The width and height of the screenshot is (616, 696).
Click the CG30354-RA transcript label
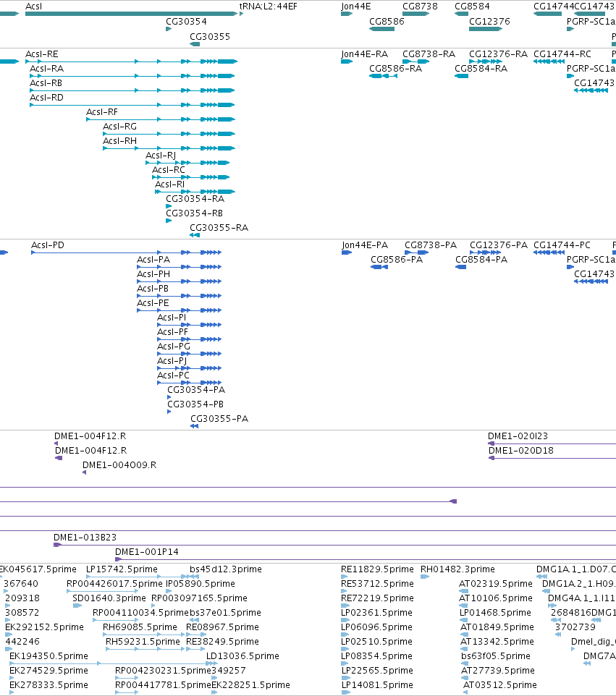coord(195,199)
